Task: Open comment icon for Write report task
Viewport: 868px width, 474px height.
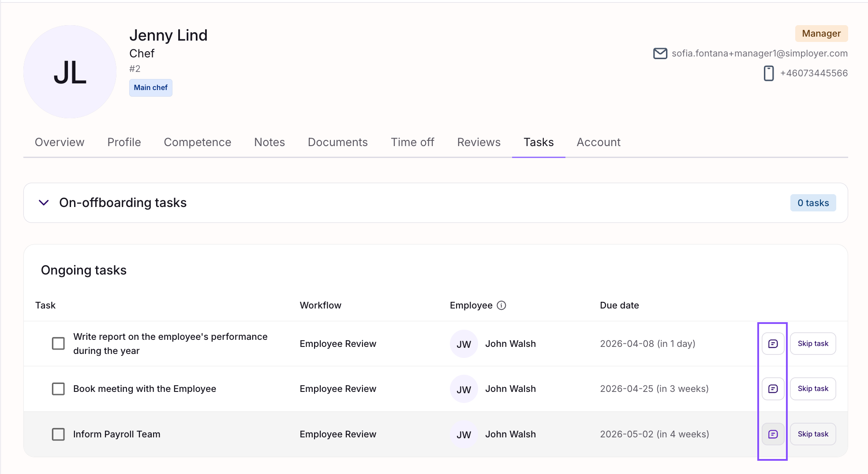Action: tap(773, 344)
